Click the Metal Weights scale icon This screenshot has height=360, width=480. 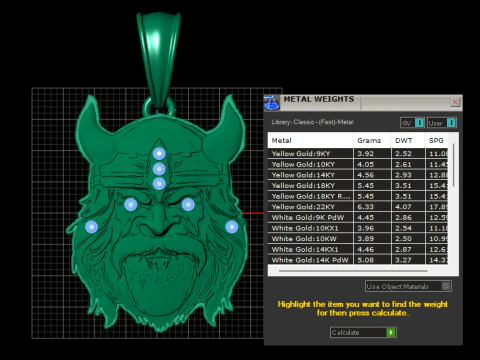click(272, 102)
